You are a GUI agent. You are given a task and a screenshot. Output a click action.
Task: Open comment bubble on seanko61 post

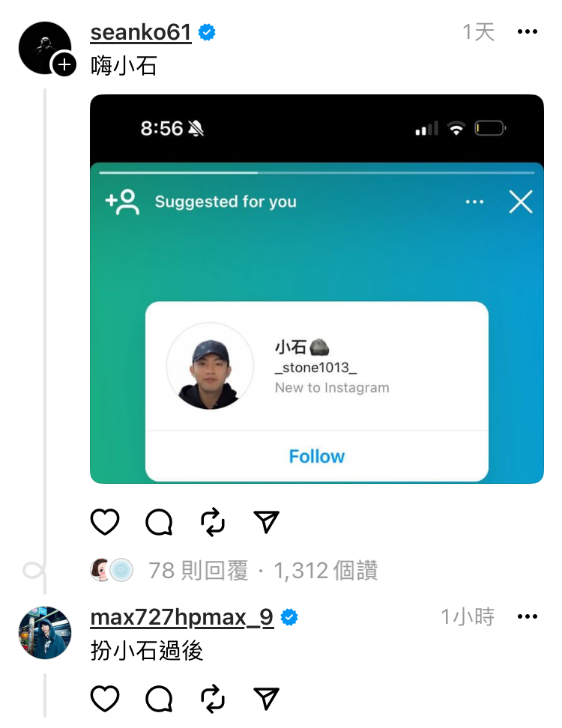coord(159,522)
